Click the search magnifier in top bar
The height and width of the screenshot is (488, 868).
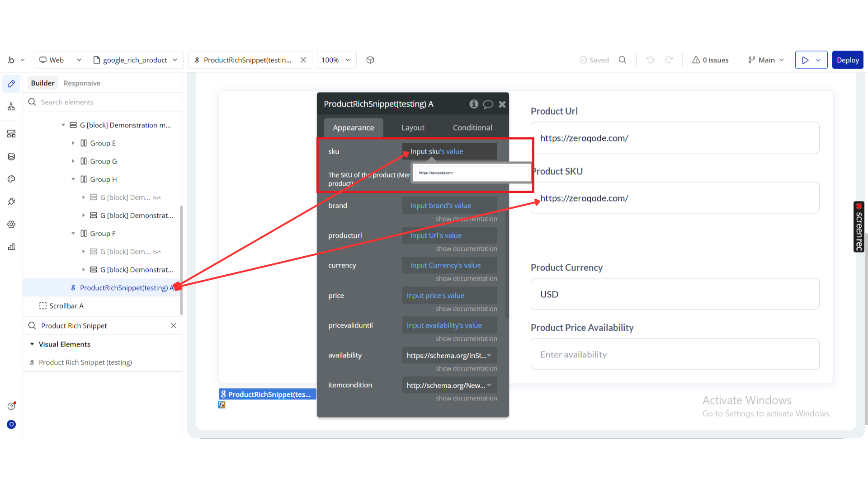tap(623, 60)
